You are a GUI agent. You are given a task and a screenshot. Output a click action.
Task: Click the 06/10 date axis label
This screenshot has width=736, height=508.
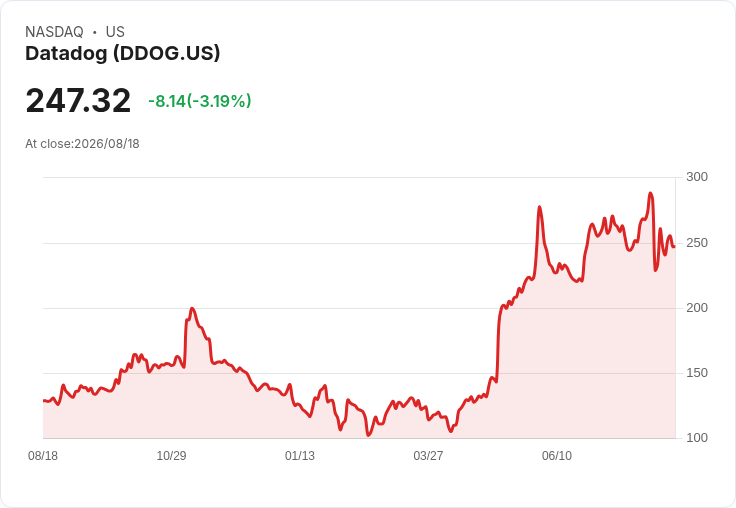(557, 456)
